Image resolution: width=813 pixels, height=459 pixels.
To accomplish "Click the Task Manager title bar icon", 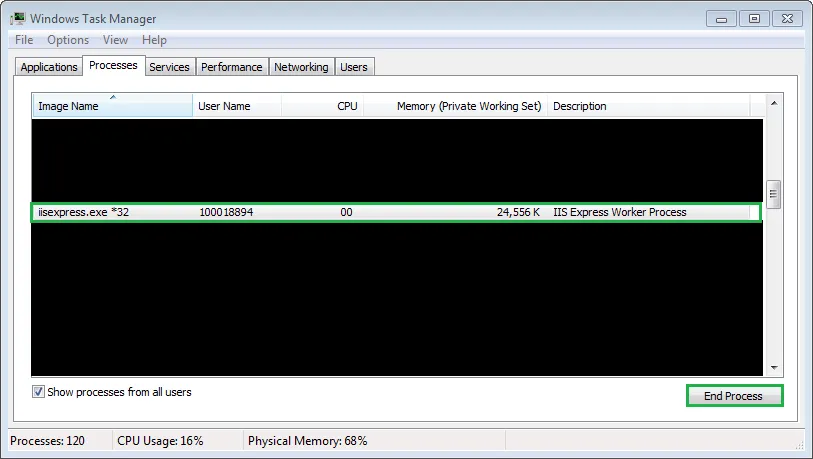I will point(18,19).
